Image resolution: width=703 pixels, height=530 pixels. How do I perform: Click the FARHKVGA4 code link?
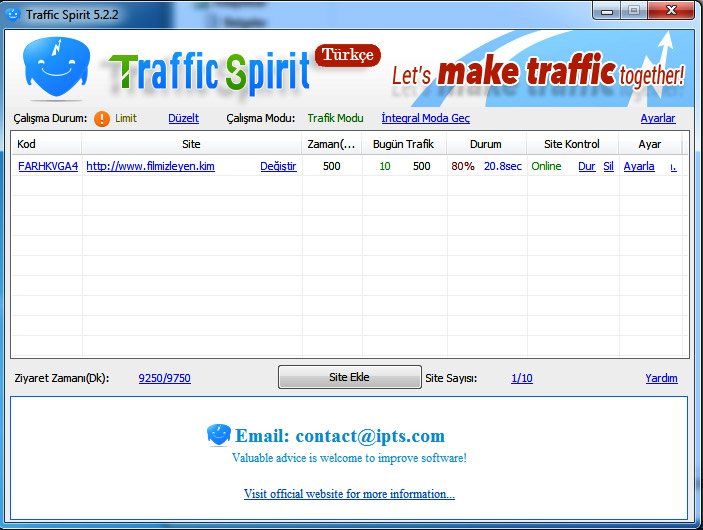tap(48, 166)
